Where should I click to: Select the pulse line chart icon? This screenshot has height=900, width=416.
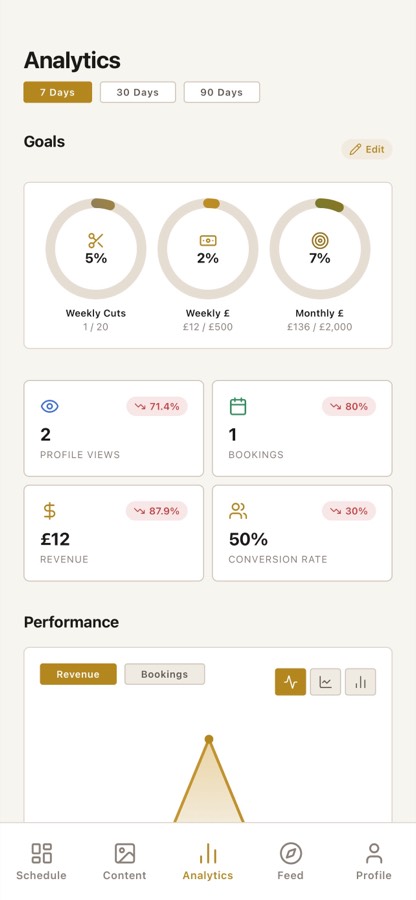(x=290, y=682)
